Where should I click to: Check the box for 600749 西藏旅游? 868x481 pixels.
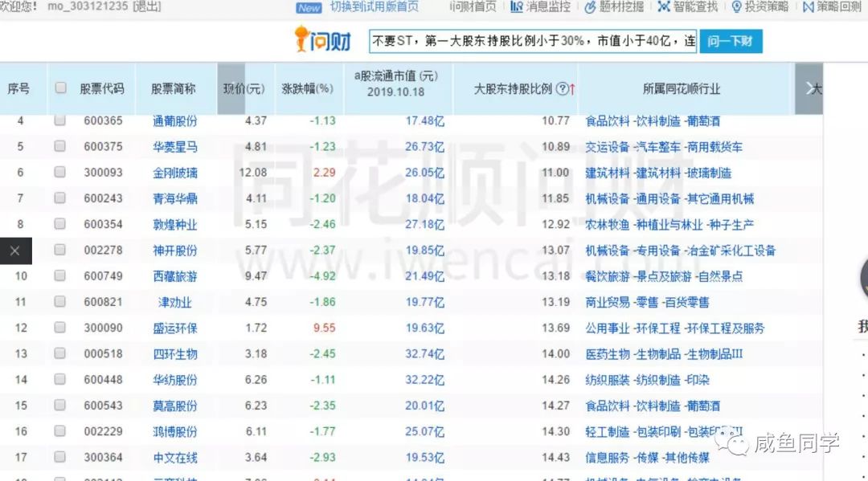(x=59, y=275)
